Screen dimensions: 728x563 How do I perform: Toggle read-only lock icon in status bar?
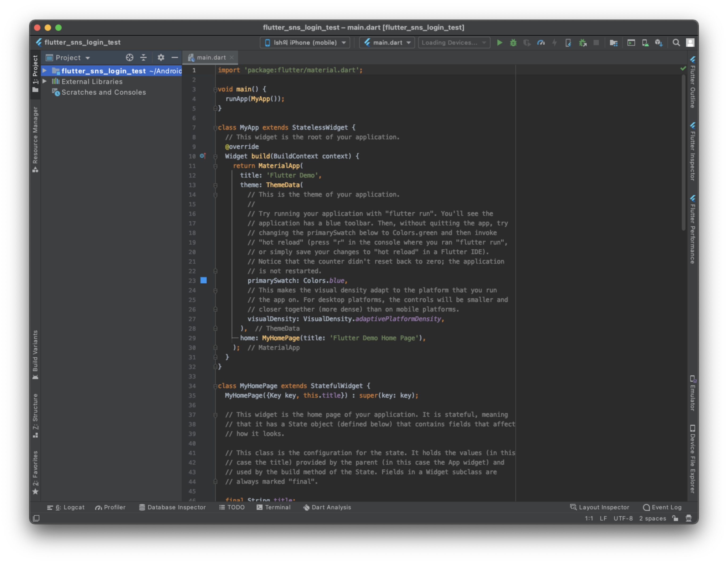point(675,518)
